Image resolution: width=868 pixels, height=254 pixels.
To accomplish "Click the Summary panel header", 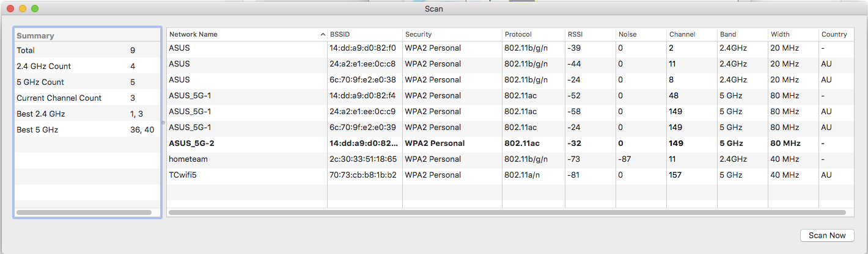I will pyautogui.click(x=86, y=35).
